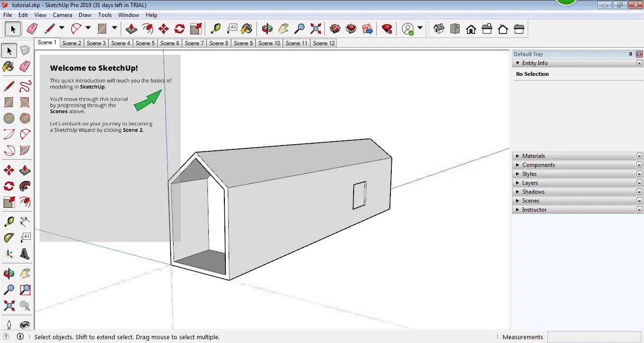Open the Camera menu
The image size is (644, 343).
62,15
